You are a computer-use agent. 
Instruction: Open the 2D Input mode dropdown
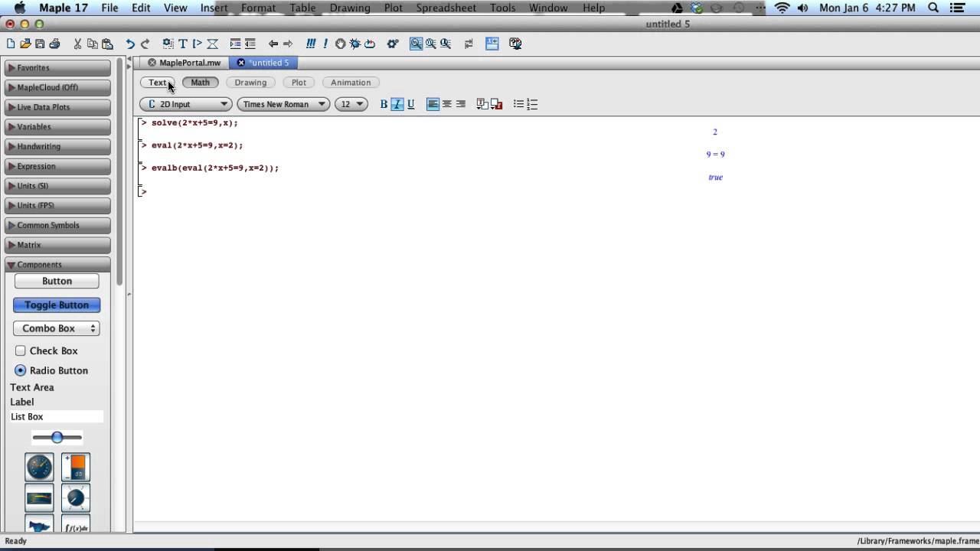coord(186,104)
